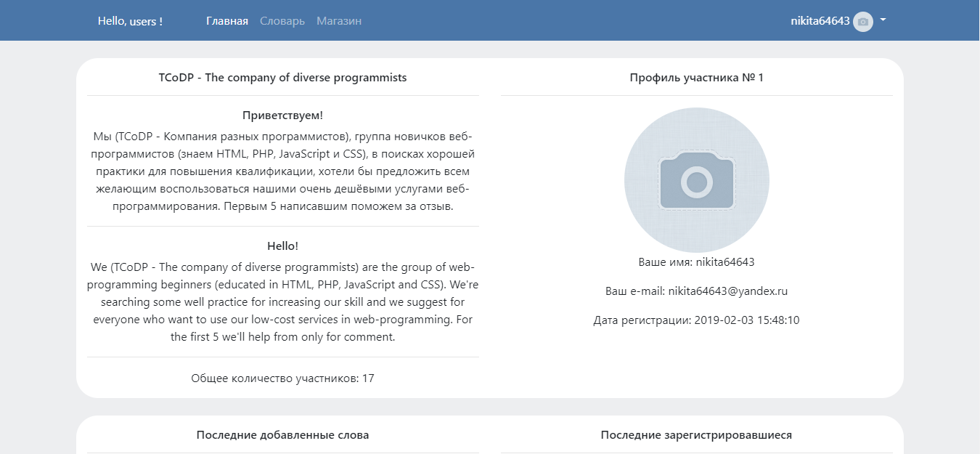Open the nikita64643 account menu in navbar
Image resolution: width=980 pixels, height=454 pixels.
[820, 21]
